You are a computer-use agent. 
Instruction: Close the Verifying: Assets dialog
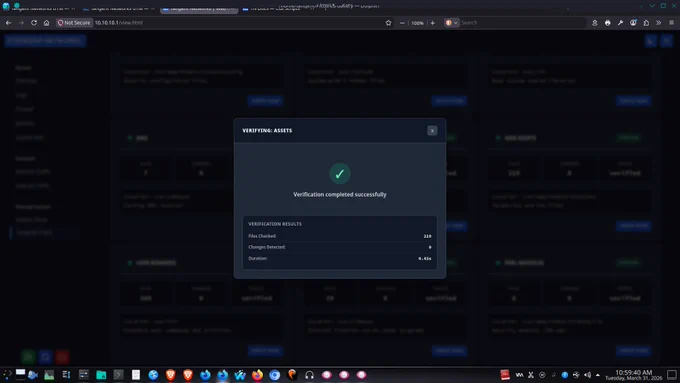pyautogui.click(x=432, y=131)
